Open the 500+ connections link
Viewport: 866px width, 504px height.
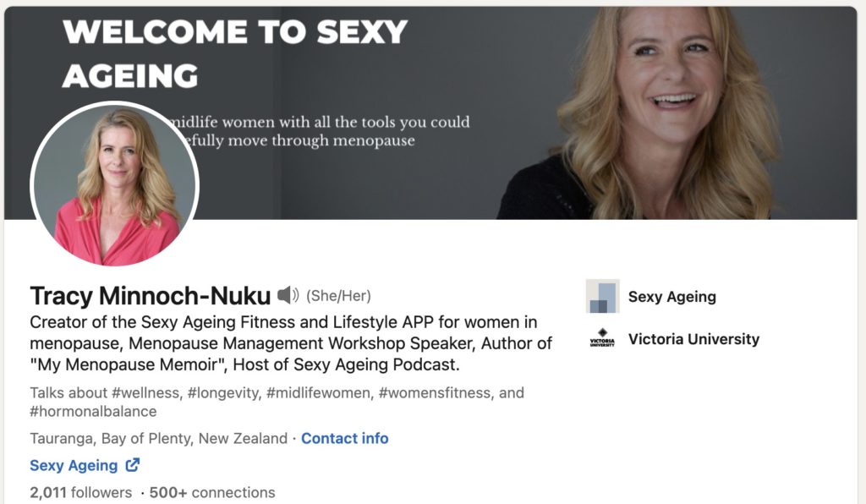(x=212, y=492)
